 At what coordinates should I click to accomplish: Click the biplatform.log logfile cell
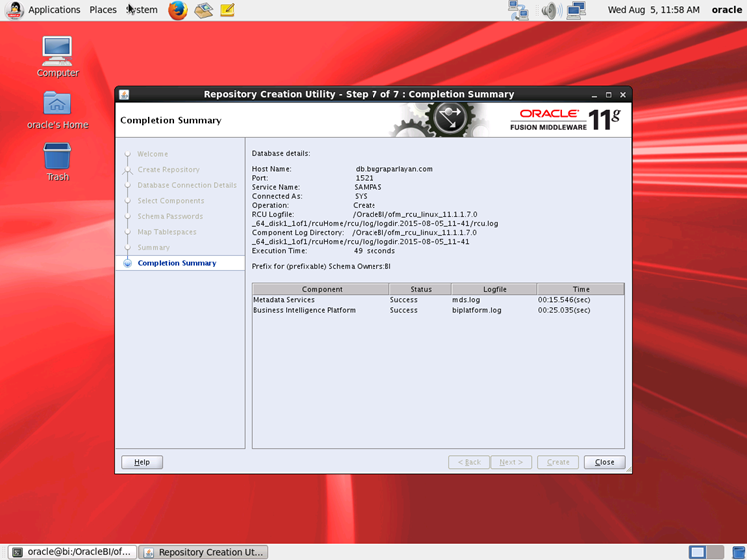tap(477, 311)
